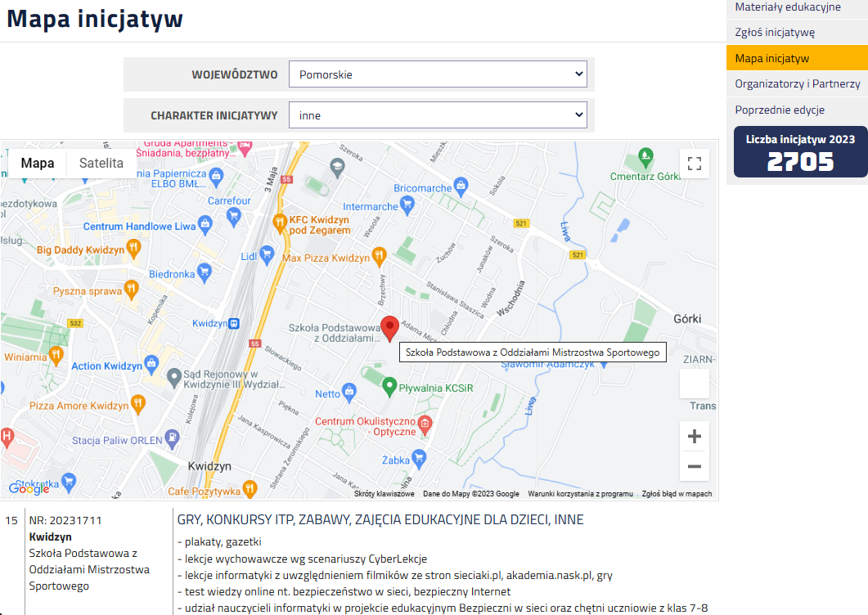
Task: Click the gray school pin near Szeroka
Action: [x=337, y=167]
